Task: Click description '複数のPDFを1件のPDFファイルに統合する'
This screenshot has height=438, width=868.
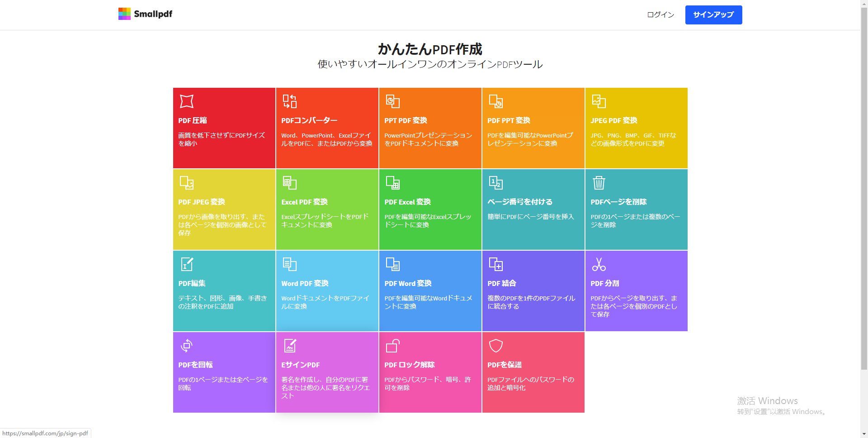Action: pyautogui.click(x=531, y=302)
